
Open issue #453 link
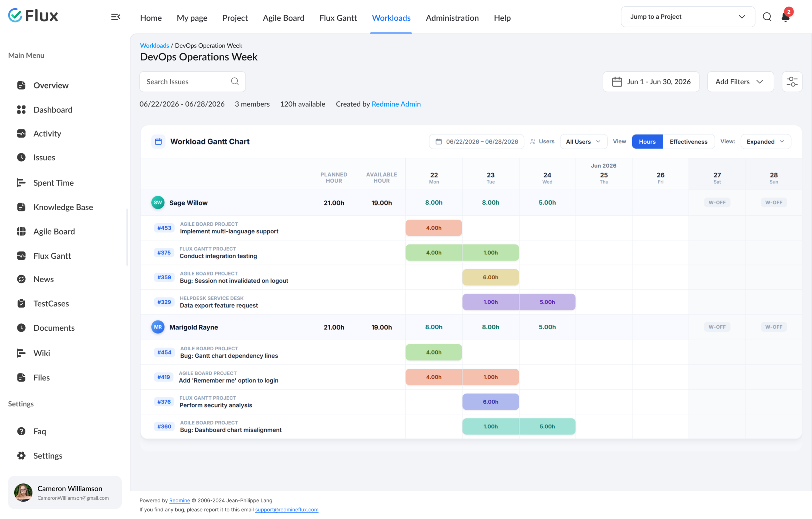pyautogui.click(x=164, y=228)
